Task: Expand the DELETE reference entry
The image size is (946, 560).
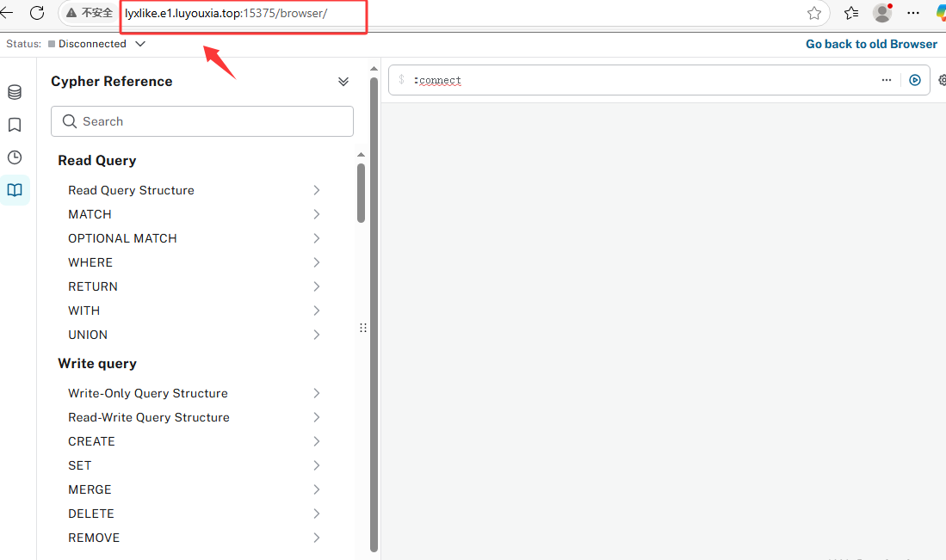Action: point(194,514)
